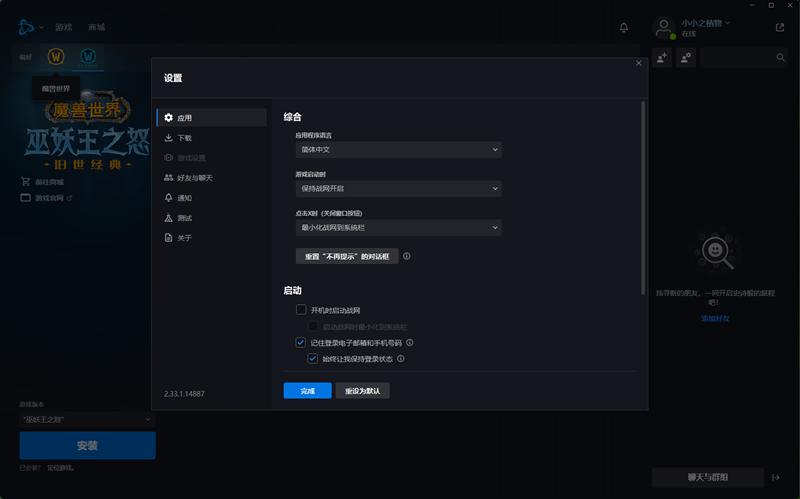Viewport: 800px width, 499px height.
Task: Select the 关于 settings tab
Action: tap(211, 238)
